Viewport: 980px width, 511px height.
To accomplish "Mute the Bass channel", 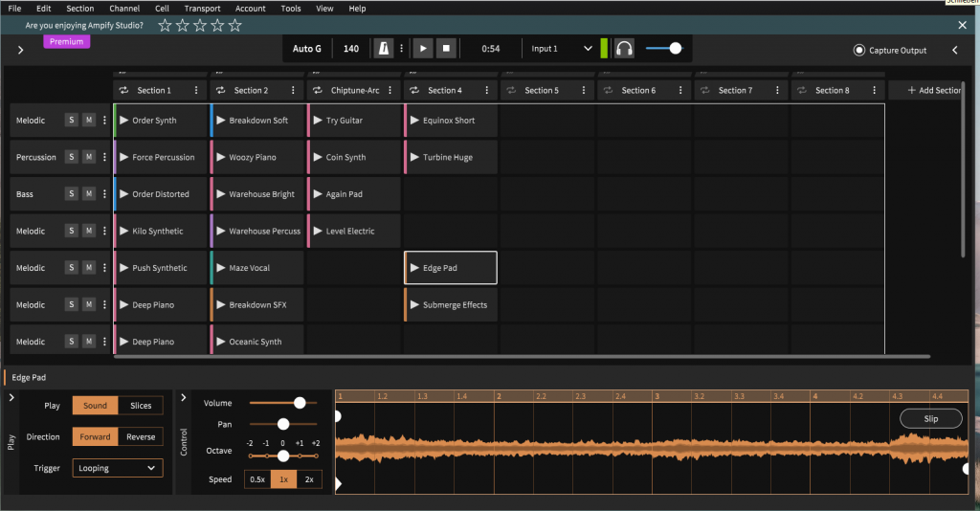I will 88,194.
